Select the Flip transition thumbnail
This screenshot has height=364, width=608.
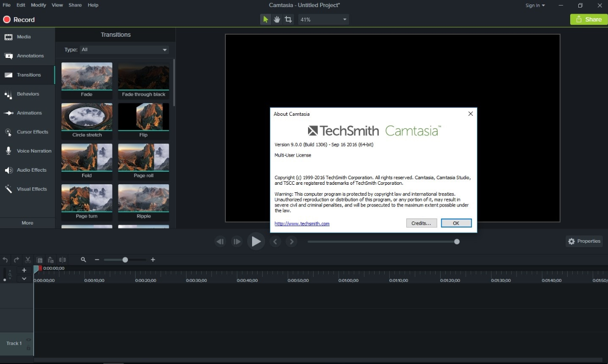144,121
